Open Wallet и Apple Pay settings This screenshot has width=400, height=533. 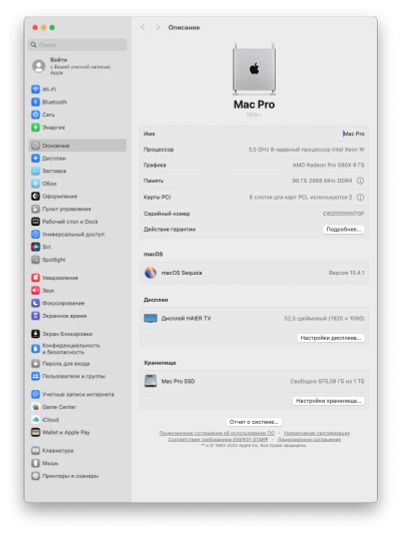tap(60, 432)
